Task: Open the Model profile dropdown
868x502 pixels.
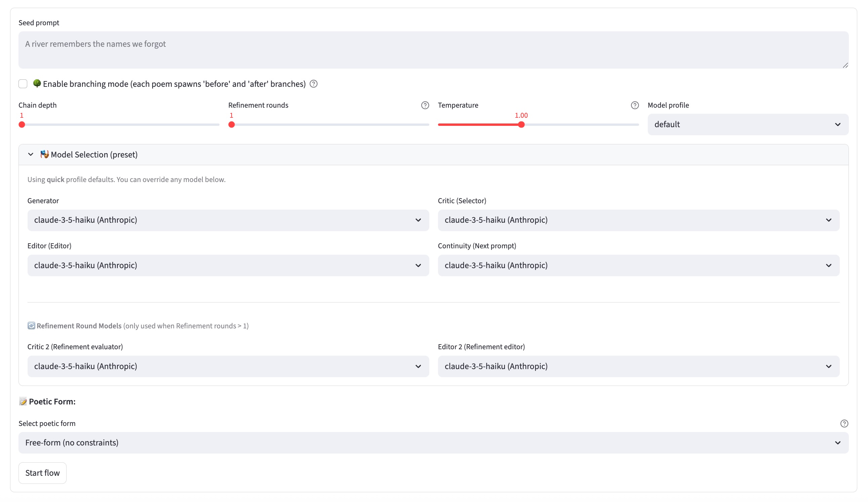Action: [748, 124]
